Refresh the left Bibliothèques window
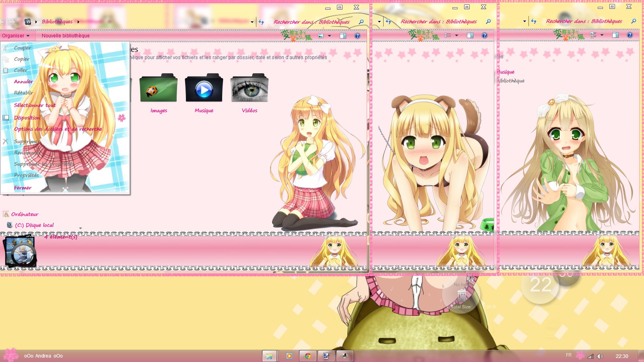 pyautogui.click(x=261, y=22)
